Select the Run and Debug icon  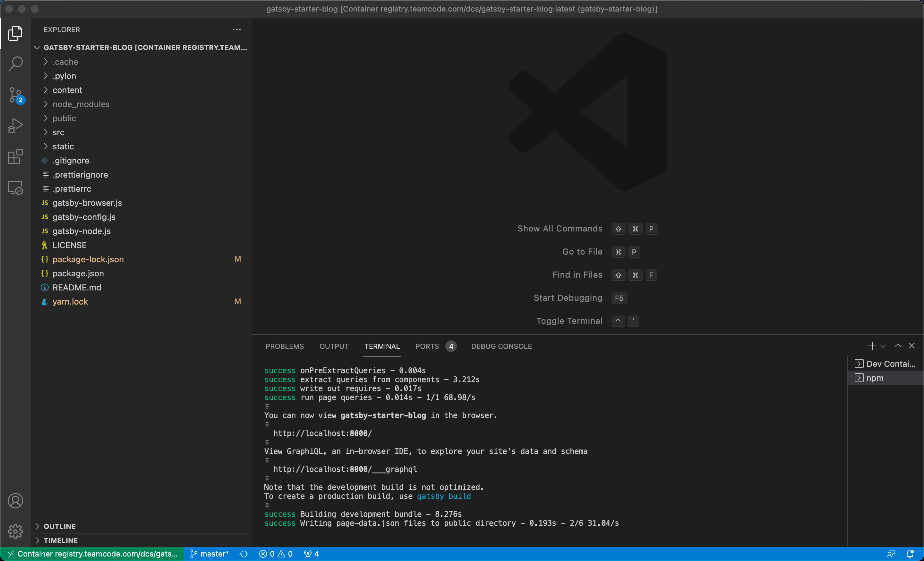point(15,126)
